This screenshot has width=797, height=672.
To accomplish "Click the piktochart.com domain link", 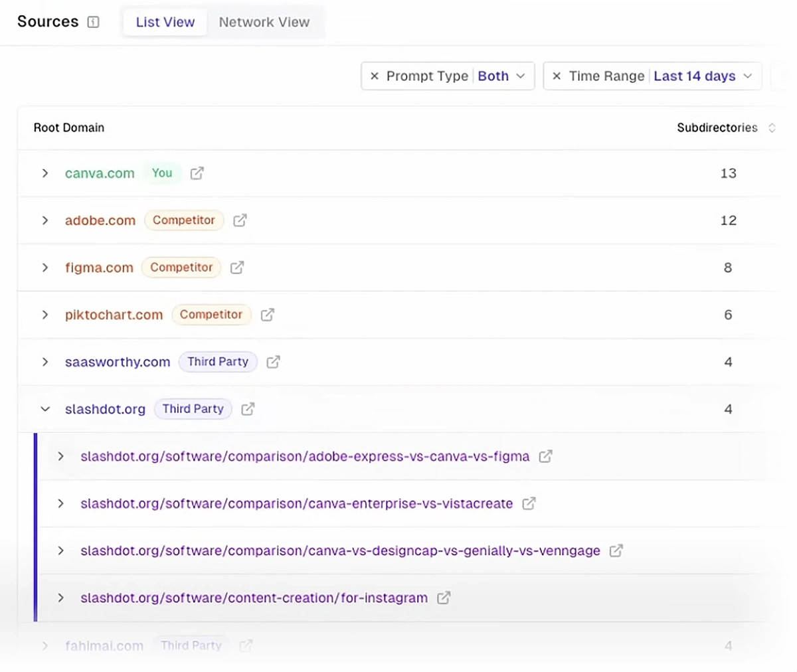I will [x=114, y=315].
